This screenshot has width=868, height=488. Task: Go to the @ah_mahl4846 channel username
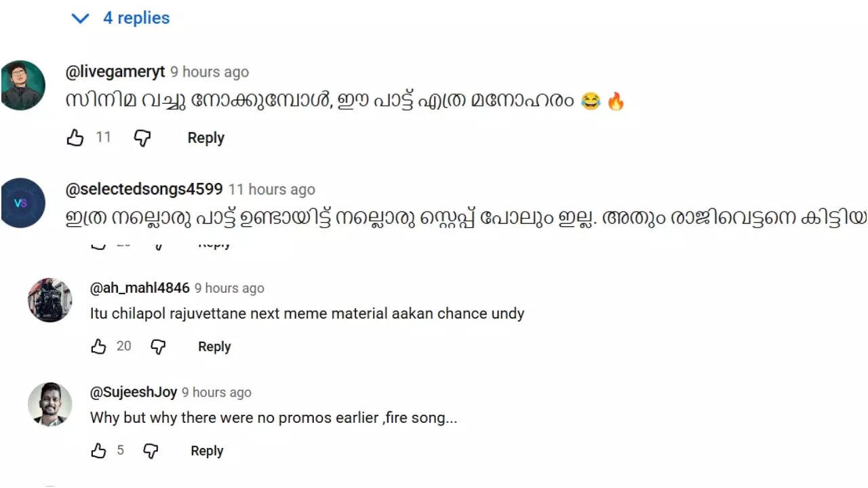[140, 288]
